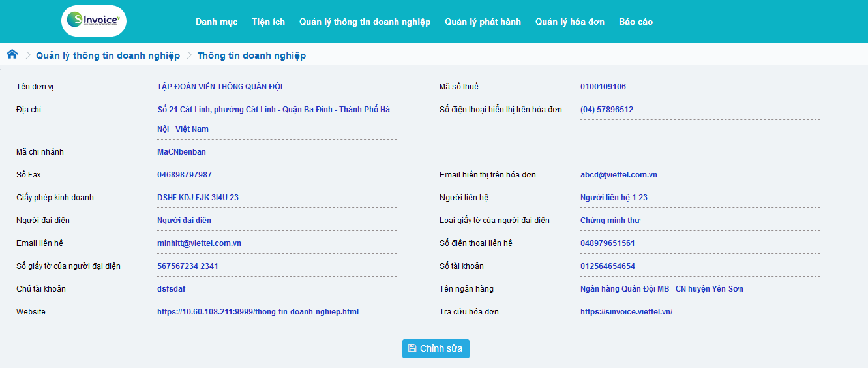Open the Quản lý hóa đơn menu
This screenshot has height=368, width=868.
pyautogui.click(x=570, y=22)
